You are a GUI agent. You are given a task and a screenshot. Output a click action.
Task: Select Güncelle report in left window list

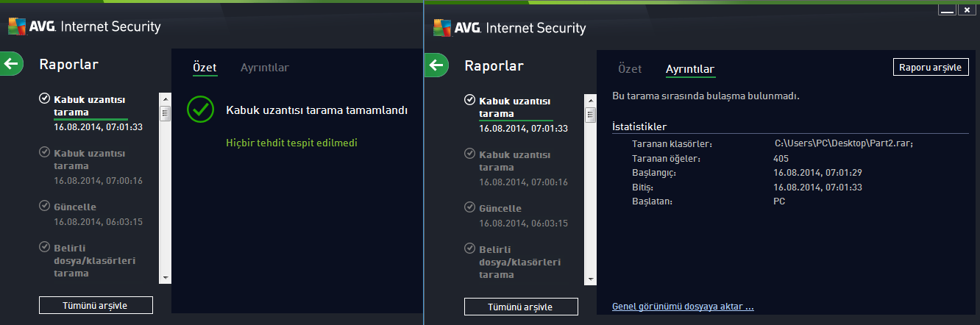99,214
